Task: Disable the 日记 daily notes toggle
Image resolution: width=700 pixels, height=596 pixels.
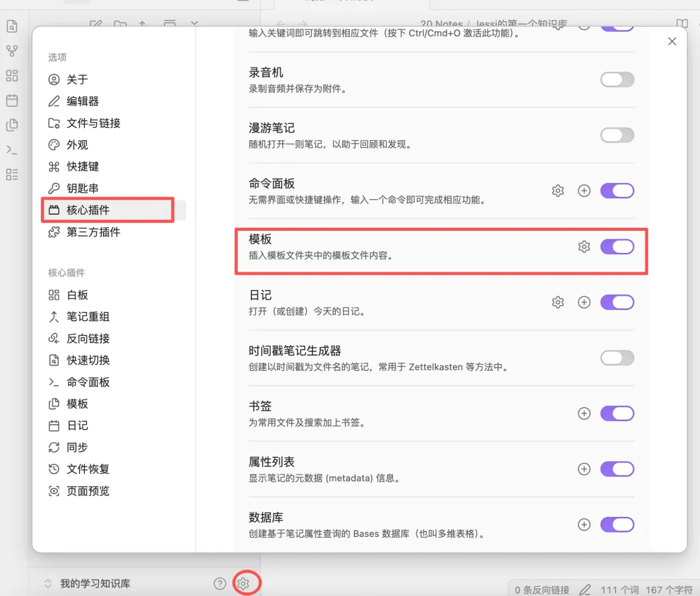Action: (617, 302)
